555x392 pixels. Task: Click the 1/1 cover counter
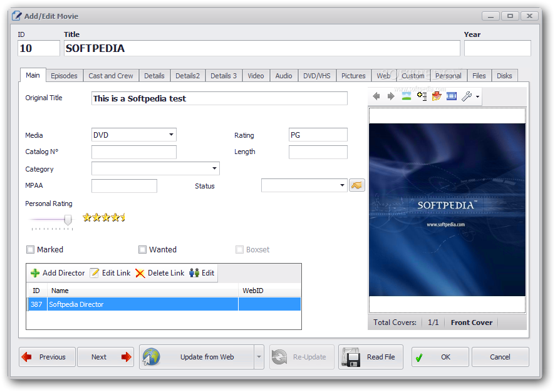tap(433, 322)
